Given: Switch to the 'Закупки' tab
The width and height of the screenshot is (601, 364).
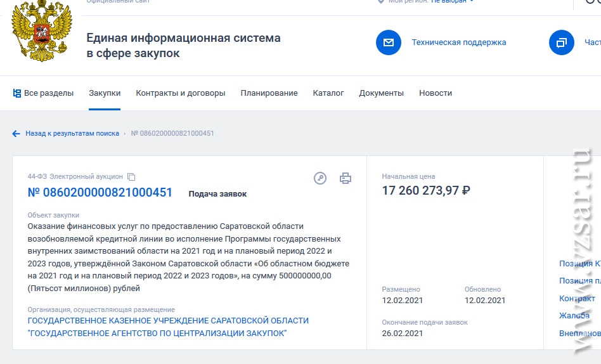Looking at the screenshot, I should click(x=105, y=93).
